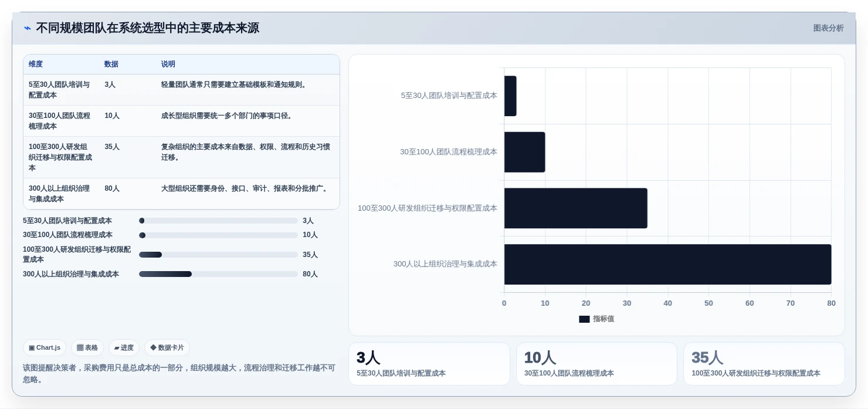Click table cell 5至30人团队培训与配置成本
Screen dimensions: 868x409
tap(60, 90)
